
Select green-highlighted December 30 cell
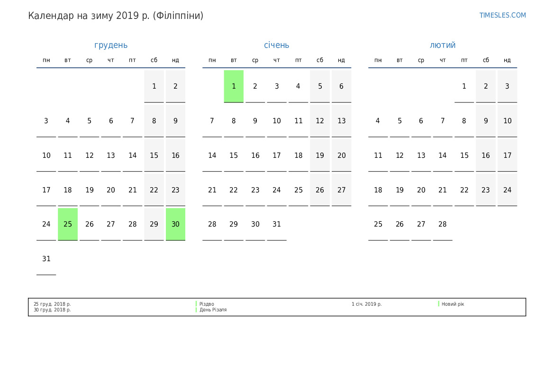pyautogui.click(x=175, y=224)
